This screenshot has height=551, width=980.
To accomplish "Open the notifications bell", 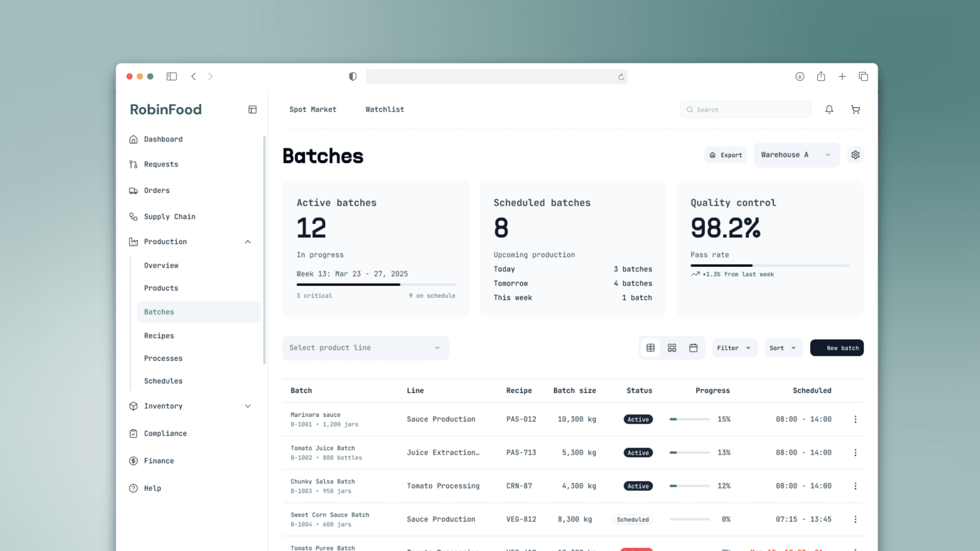I will tap(829, 109).
